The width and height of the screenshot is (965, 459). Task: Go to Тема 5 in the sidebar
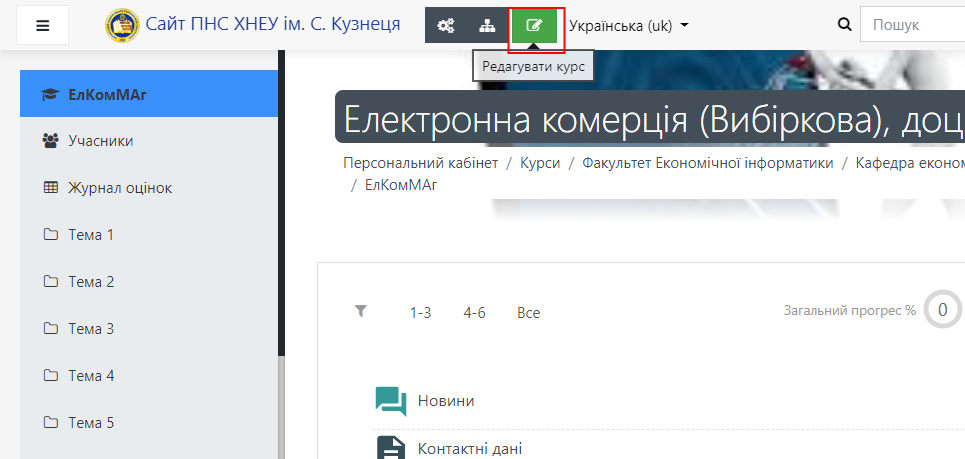(149, 423)
